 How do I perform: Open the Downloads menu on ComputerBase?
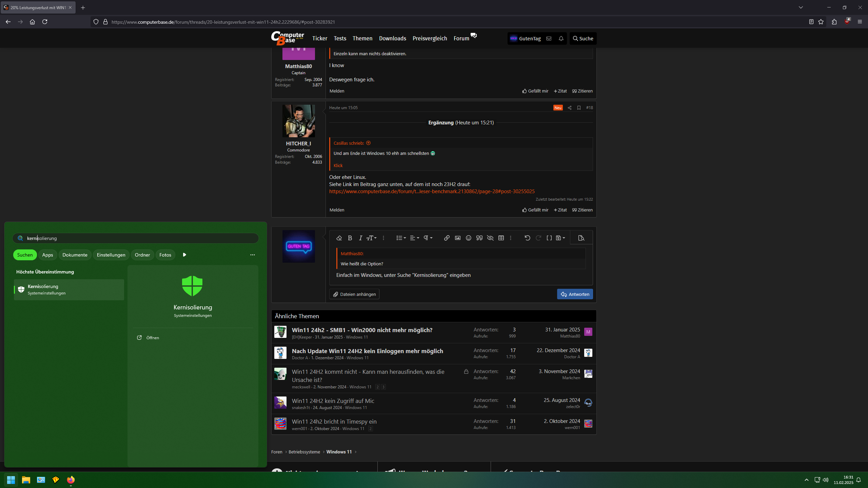coord(392,38)
